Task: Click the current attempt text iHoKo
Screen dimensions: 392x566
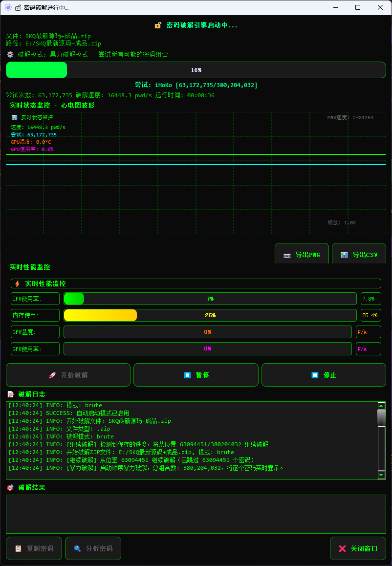Action: (164, 85)
